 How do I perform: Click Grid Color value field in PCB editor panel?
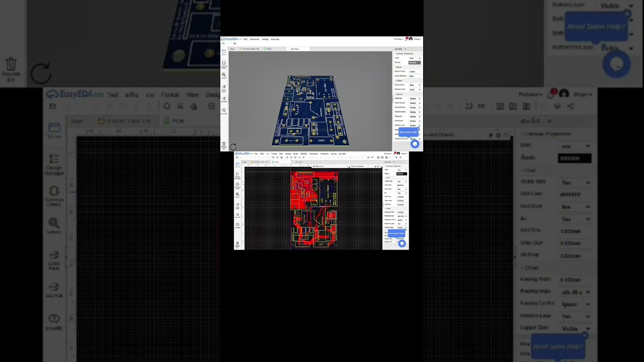click(401, 185)
